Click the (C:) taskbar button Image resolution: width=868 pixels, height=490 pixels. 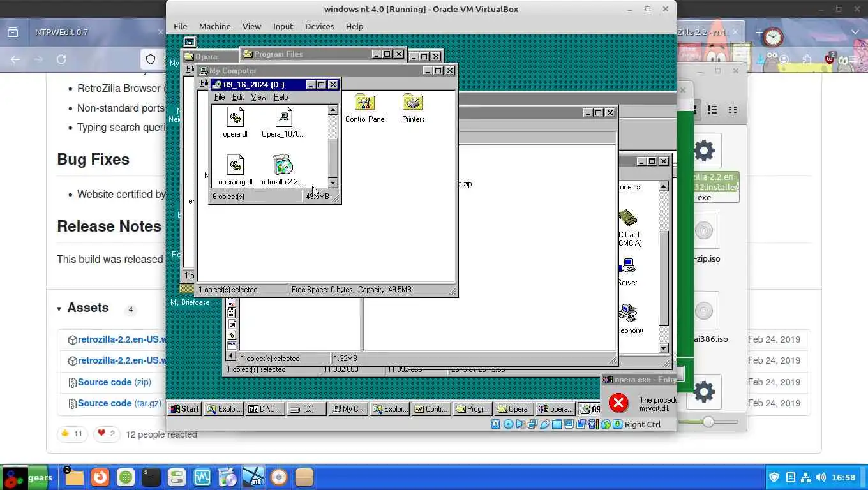306,409
